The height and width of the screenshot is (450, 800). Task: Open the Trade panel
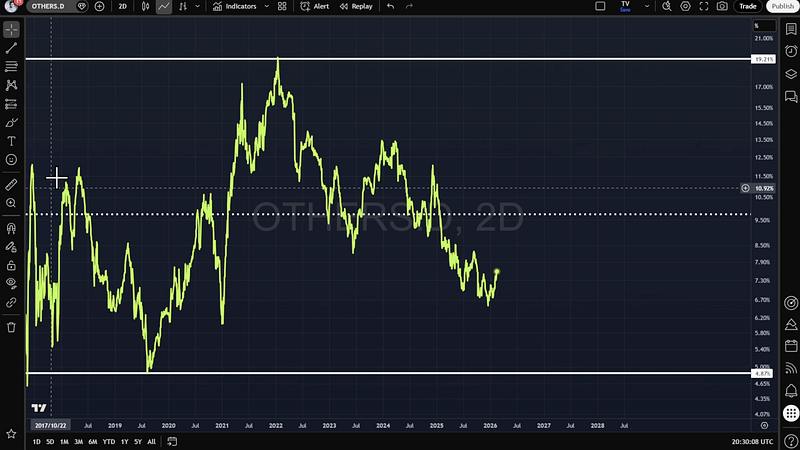coord(748,6)
